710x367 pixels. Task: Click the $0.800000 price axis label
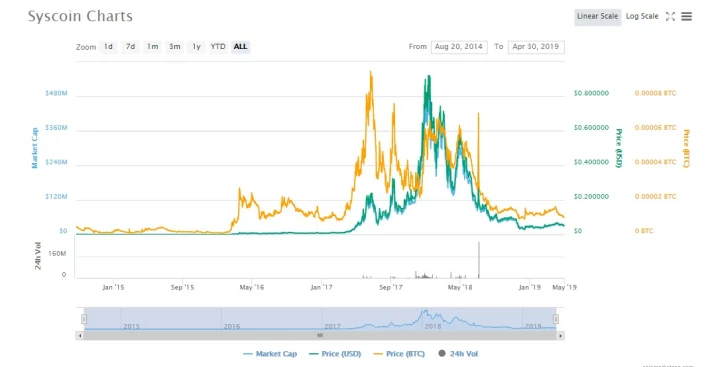point(591,93)
